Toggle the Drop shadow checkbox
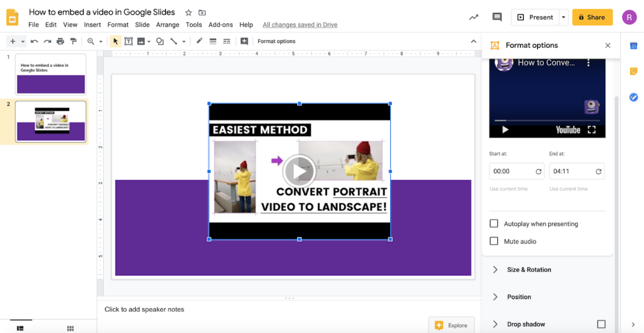Image resolution: width=644 pixels, height=333 pixels. [601, 324]
